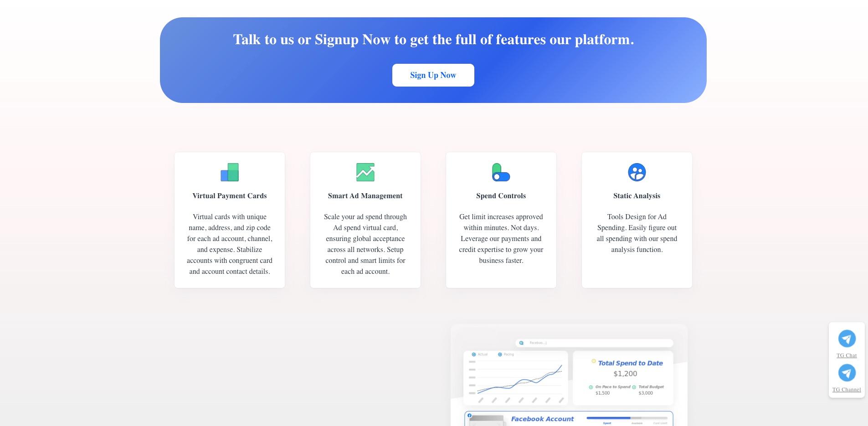Select the Smart Ad Management heading
Screen dimensions: 868x426
365,196
